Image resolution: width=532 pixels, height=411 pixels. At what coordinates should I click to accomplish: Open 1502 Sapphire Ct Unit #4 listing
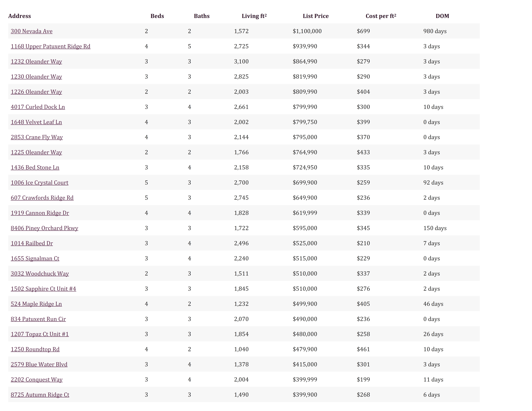click(43, 289)
